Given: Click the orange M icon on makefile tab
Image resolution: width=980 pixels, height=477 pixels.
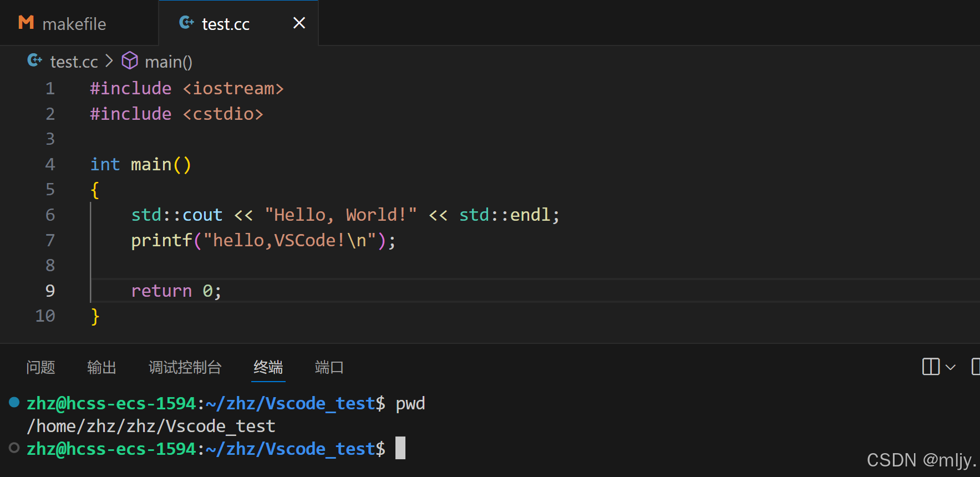Looking at the screenshot, I should pyautogui.click(x=26, y=23).
